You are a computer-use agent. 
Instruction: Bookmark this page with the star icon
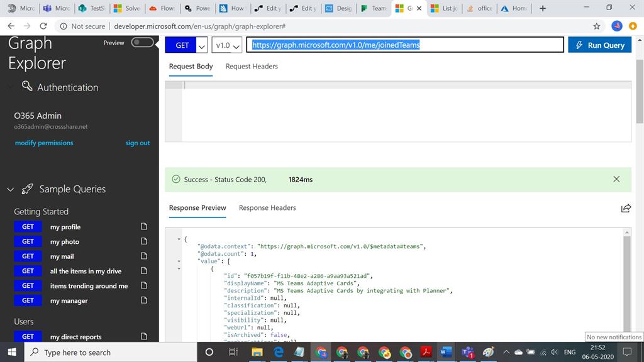tap(596, 26)
